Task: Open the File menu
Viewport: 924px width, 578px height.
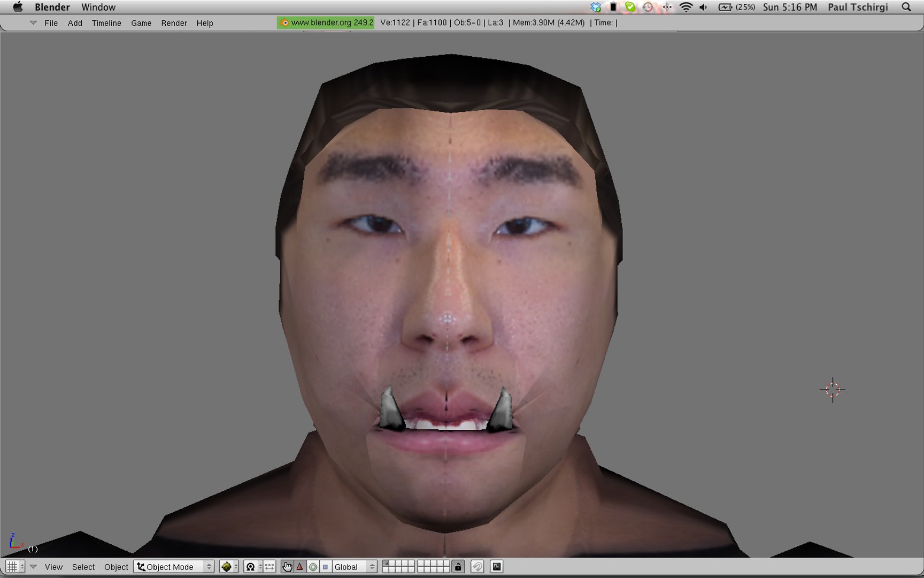Action: [51, 23]
